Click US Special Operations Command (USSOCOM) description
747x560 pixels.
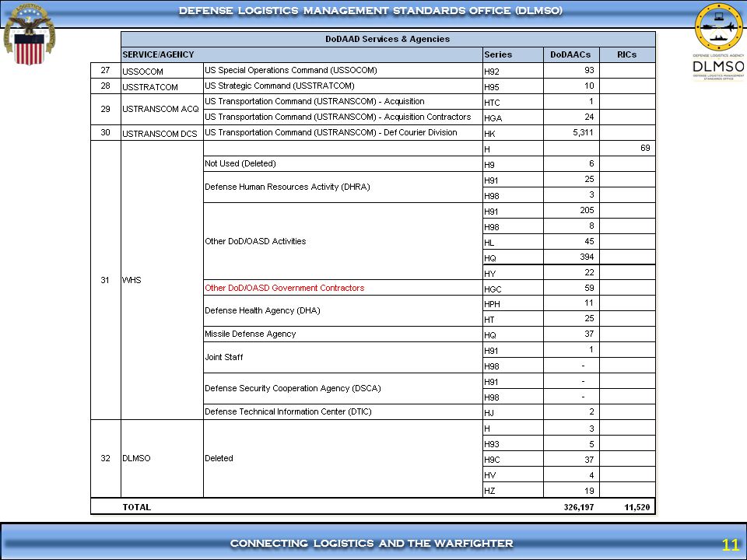click(290, 71)
